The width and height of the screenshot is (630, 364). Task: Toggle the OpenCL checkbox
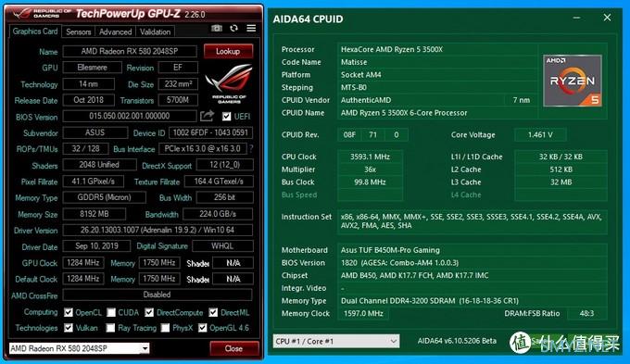point(69,312)
